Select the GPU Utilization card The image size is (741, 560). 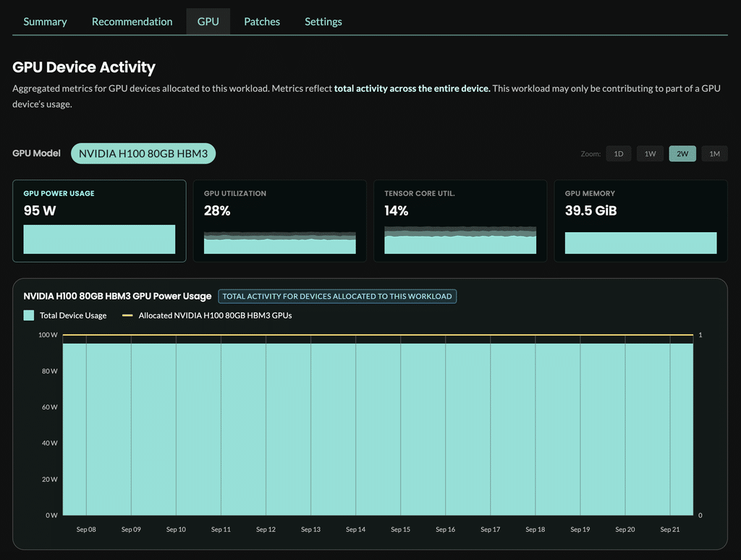pos(280,221)
